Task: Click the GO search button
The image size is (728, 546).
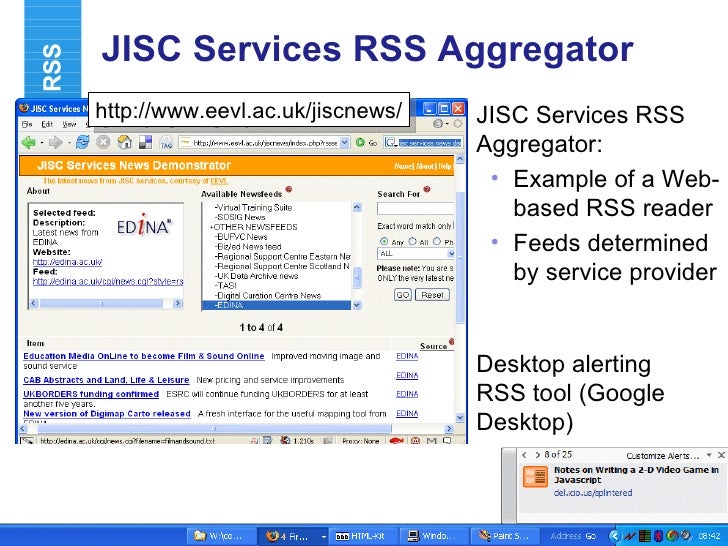Action: [403, 295]
